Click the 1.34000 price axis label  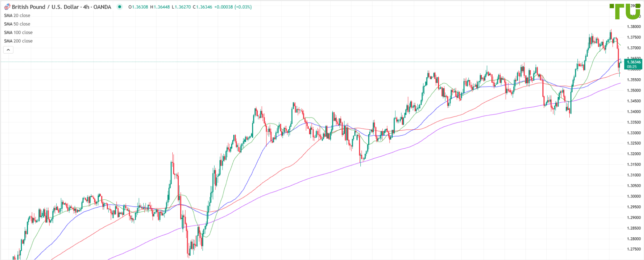pos(634,112)
